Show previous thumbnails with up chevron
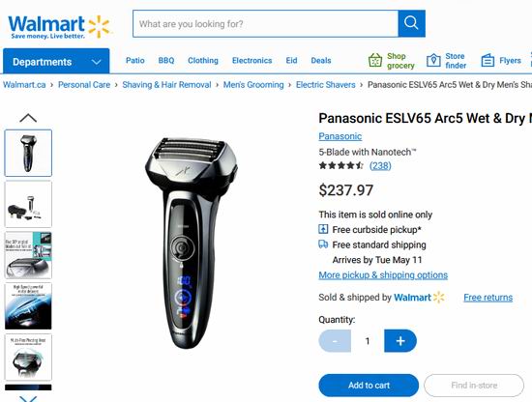This screenshot has width=532, height=402. pyautogui.click(x=28, y=118)
